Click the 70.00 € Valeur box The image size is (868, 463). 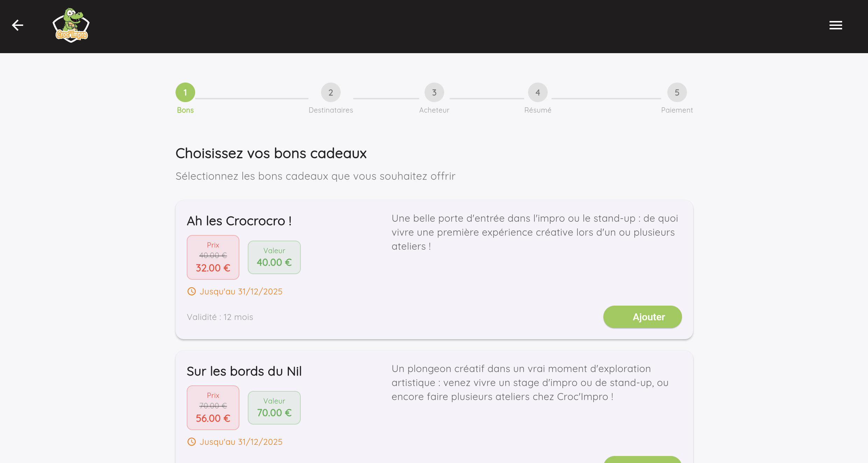[274, 408]
